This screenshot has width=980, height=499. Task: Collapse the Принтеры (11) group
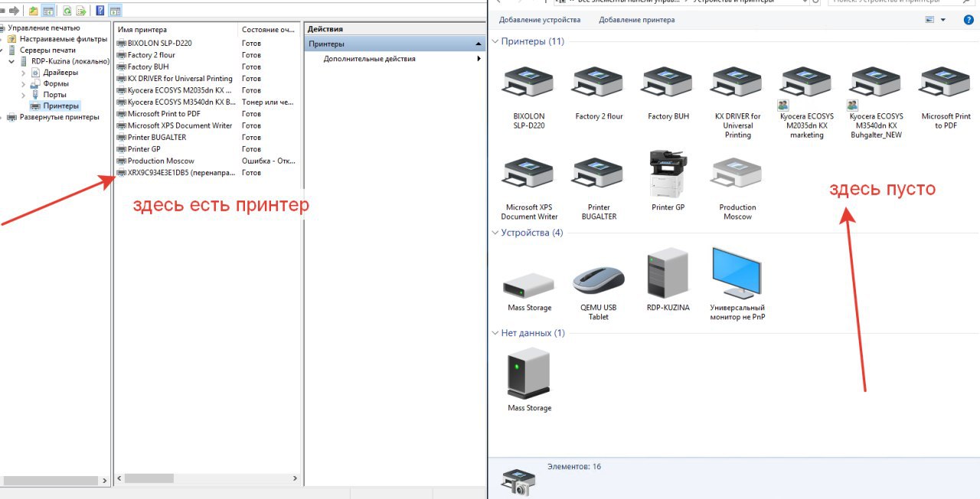pos(495,41)
